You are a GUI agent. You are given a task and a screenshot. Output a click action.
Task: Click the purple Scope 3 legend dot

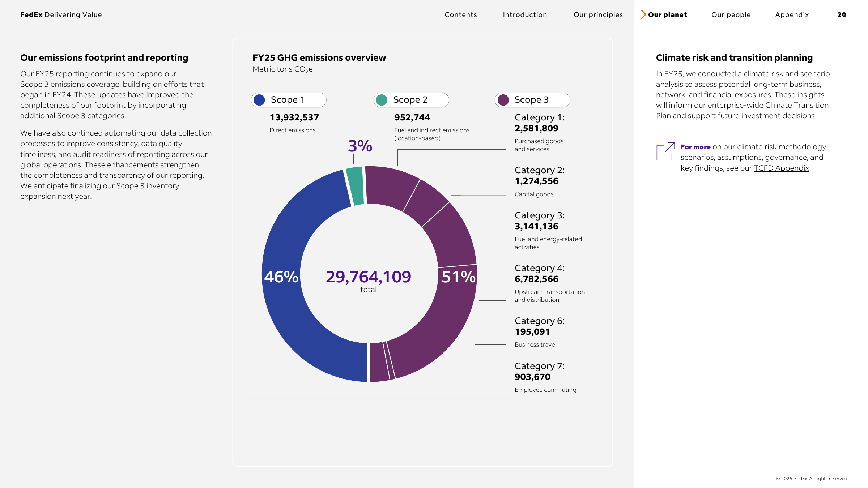[503, 100]
